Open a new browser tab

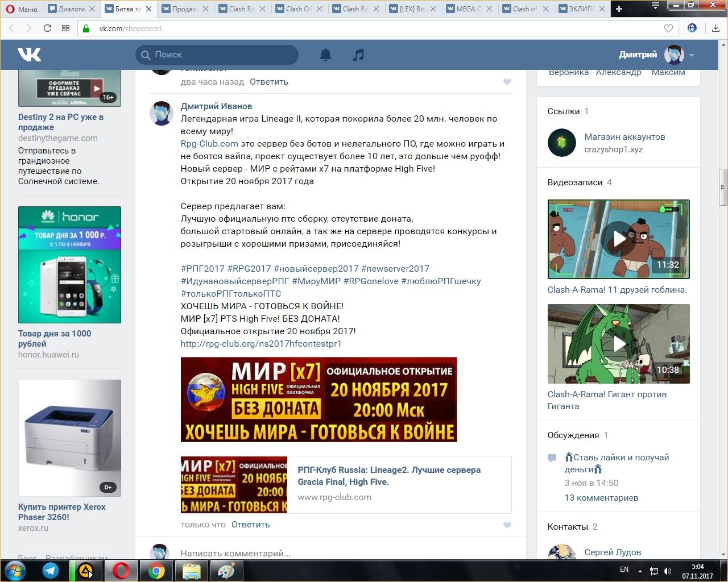pos(619,9)
